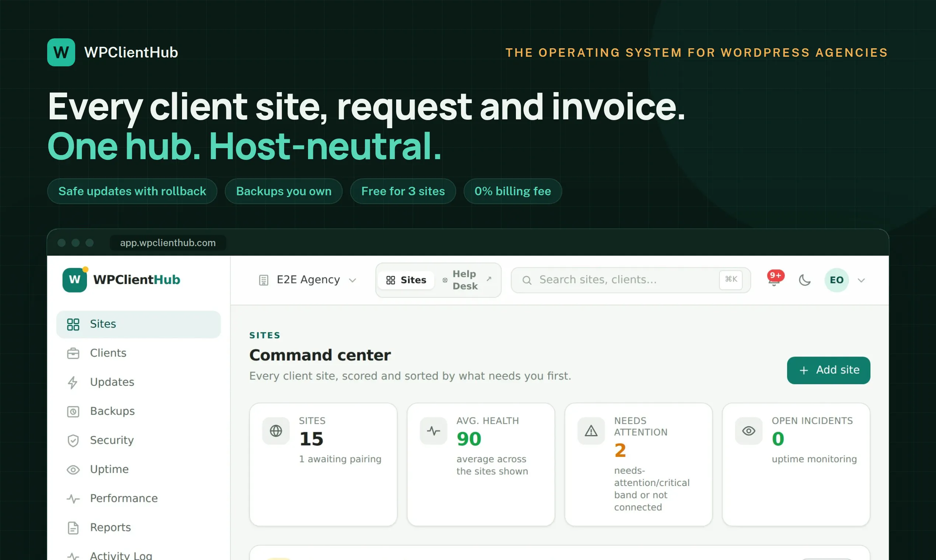Click the Uptime eye icon in sidebar
Viewport: 936px width, 560px height.
(x=73, y=469)
